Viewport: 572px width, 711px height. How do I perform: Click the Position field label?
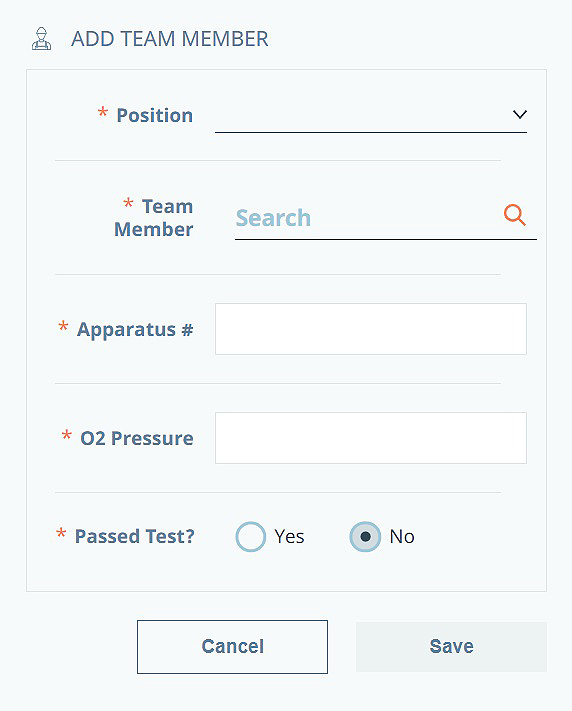pyautogui.click(x=155, y=115)
